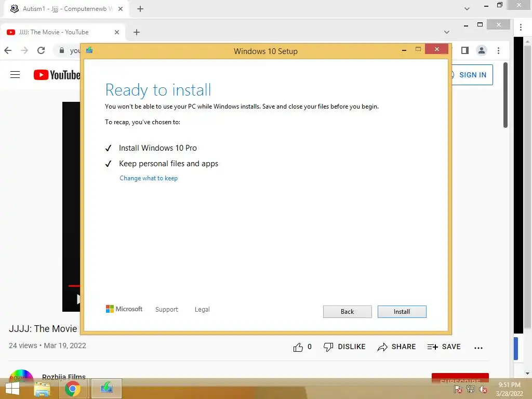Viewport: 532px width, 399px height.
Task: Minimize the inner Chrome window
Action: click(x=466, y=25)
